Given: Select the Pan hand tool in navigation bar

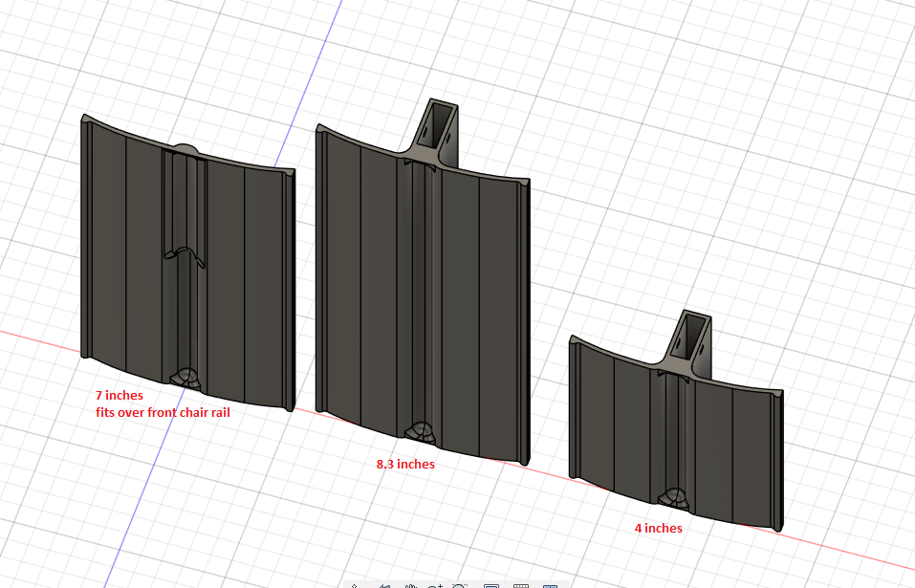Looking at the screenshot, I should click(x=411, y=585).
